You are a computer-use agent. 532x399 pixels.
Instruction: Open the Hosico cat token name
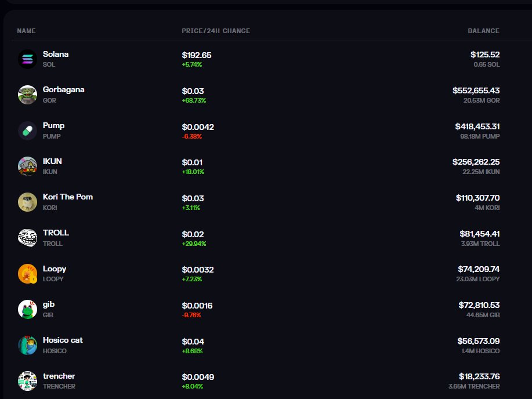tap(63, 340)
